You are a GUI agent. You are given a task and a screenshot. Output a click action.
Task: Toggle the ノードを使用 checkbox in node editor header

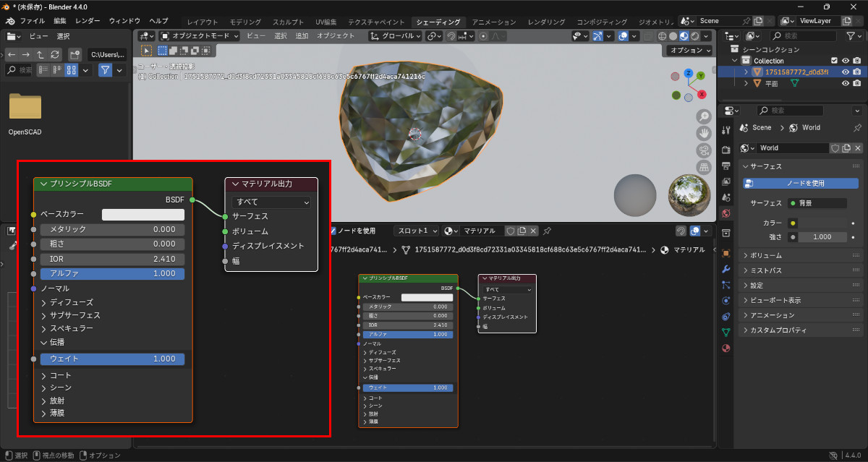coord(333,231)
